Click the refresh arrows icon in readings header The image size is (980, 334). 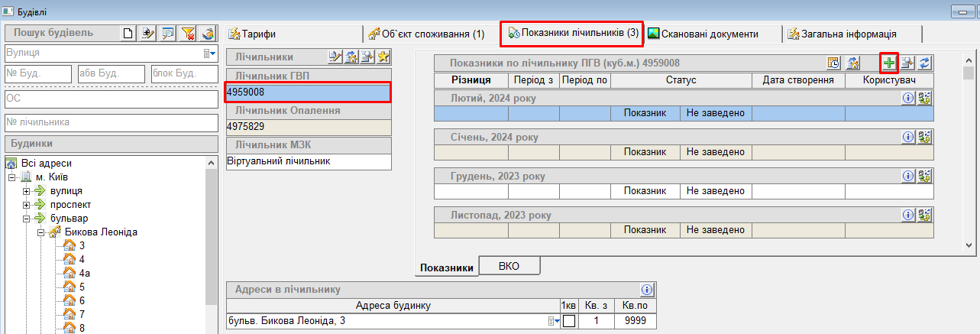tap(925, 63)
